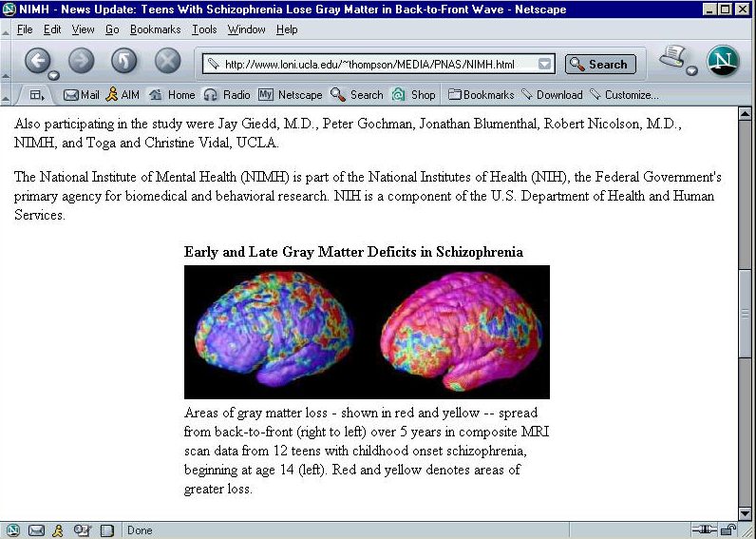Launch AIM from the personal toolbar
This screenshot has width=756, height=539.
click(122, 95)
